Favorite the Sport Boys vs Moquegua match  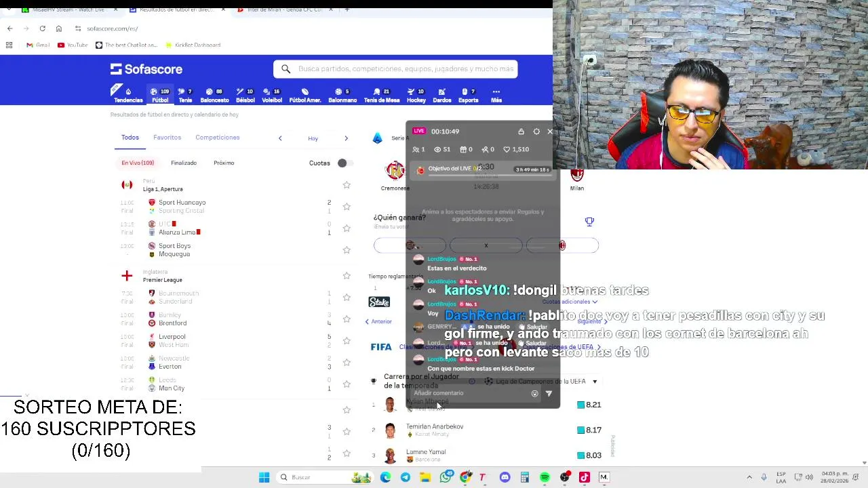(347, 250)
